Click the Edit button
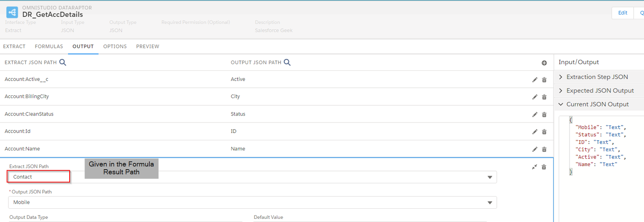 [623, 13]
